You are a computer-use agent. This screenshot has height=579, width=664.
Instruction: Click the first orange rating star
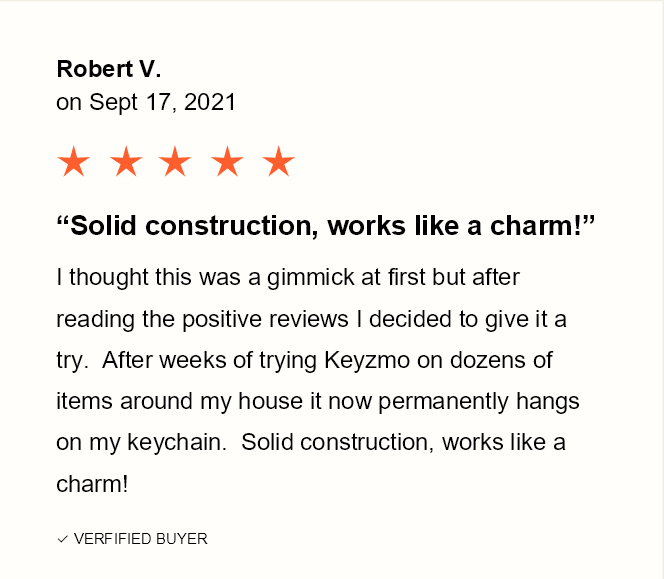coord(74,161)
